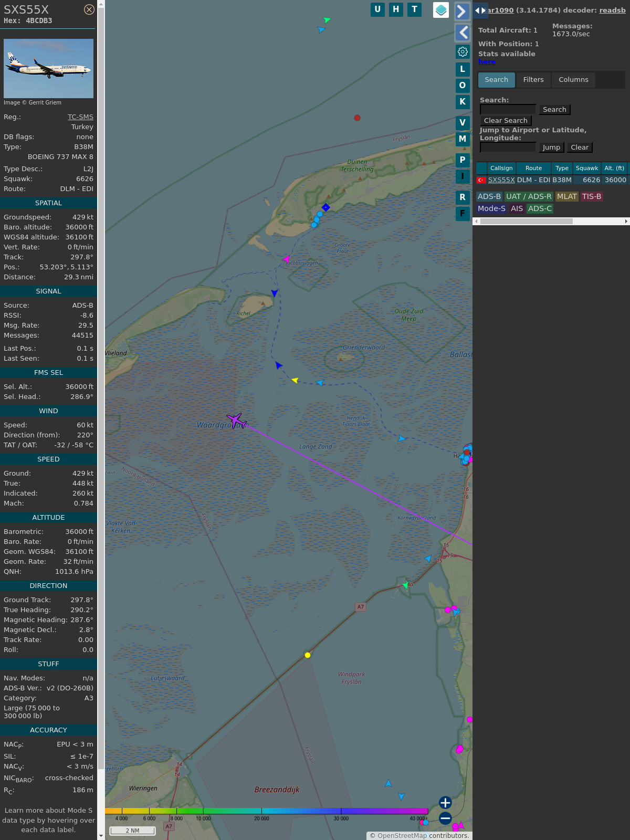Click the Clear button beside Jump
The width and height of the screenshot is (630, 840).
coord(580,148)
